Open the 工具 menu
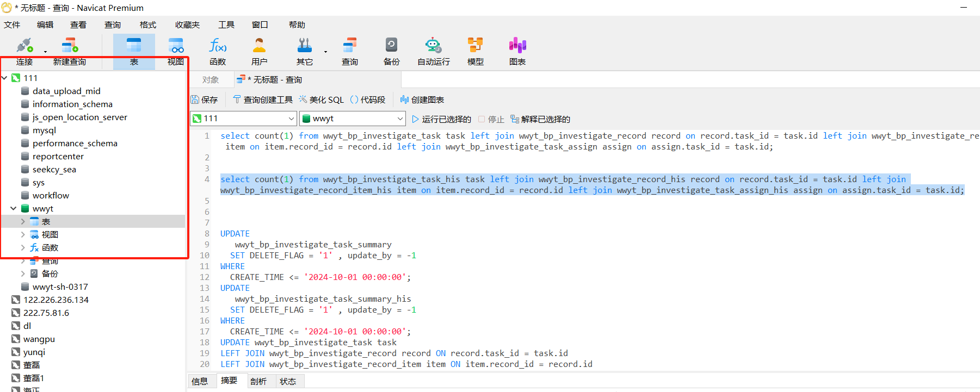This screenshot has width=980, height=392. coord(226,24)
